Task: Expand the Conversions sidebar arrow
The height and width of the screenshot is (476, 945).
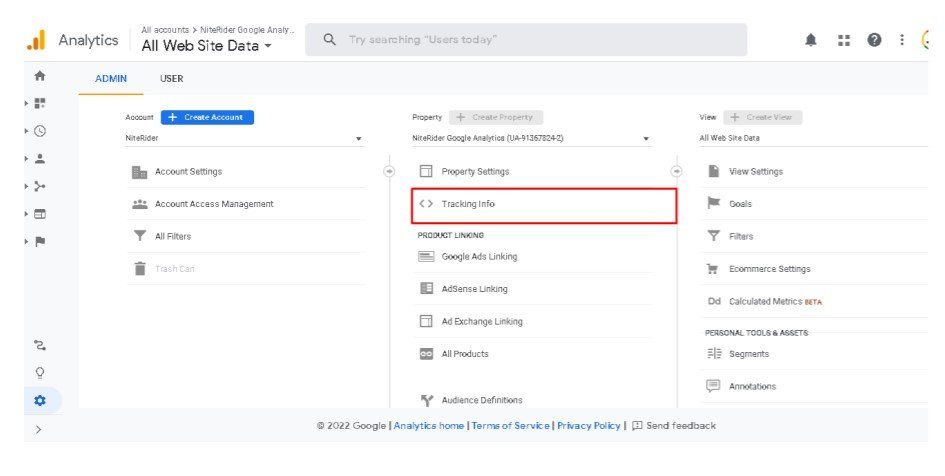Action: click(x=27, y=242)
